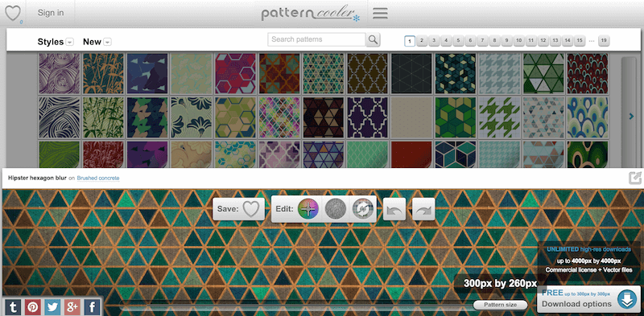Undo the last pattern change
This screenshot has width=644, height=316.
pyautogui.click(x=394, y=209)
